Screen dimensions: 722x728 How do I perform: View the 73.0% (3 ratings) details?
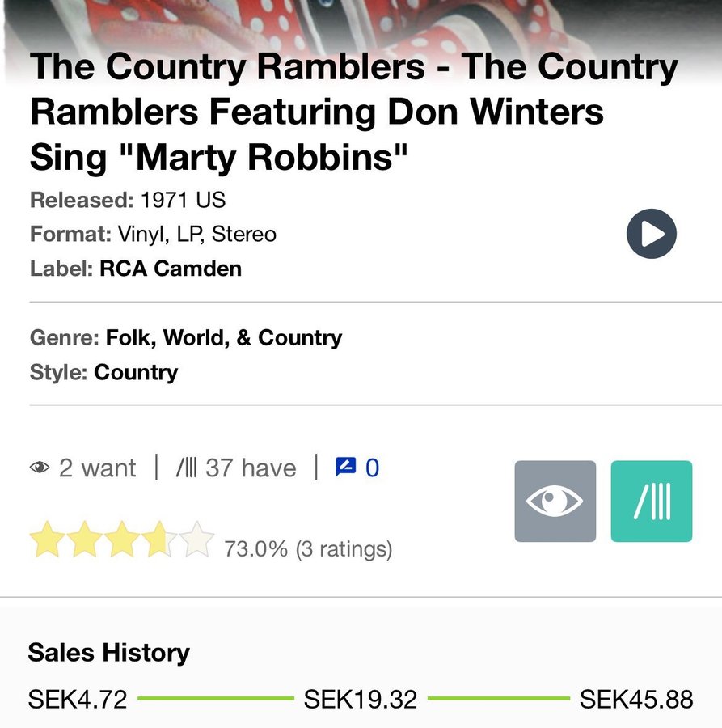pos(308,549)
